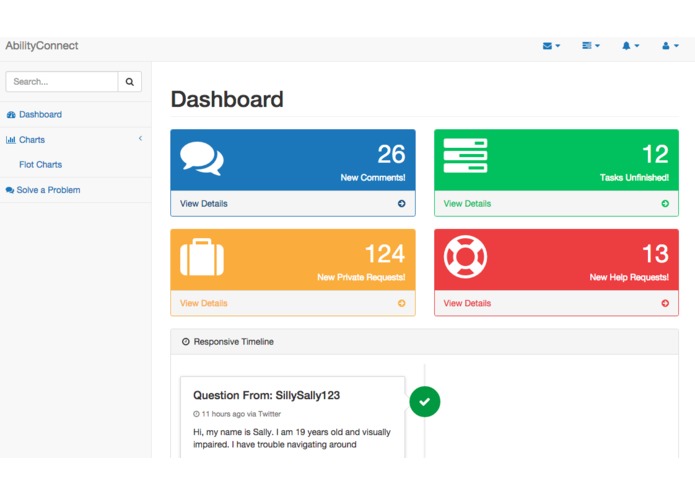The width and height of the screenshot is (695, 494).
Task: View Details for New Comments
Action: tap(203, 204)
